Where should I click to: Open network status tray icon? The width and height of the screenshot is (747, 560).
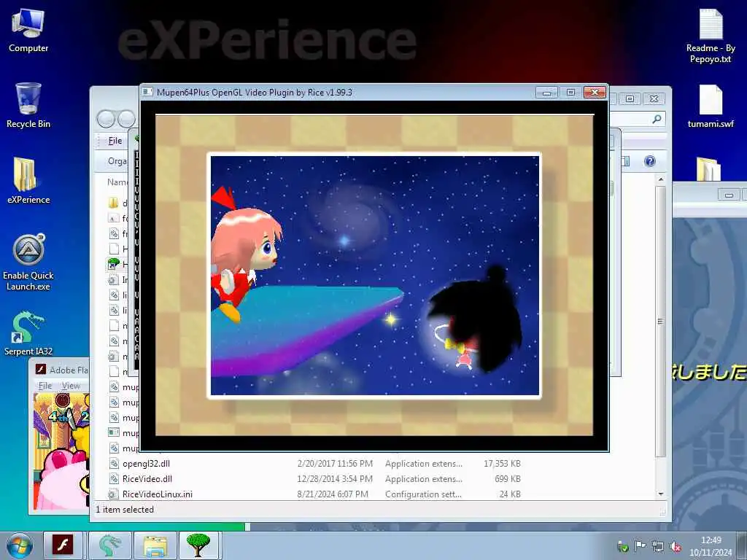[x=658, y=547]
